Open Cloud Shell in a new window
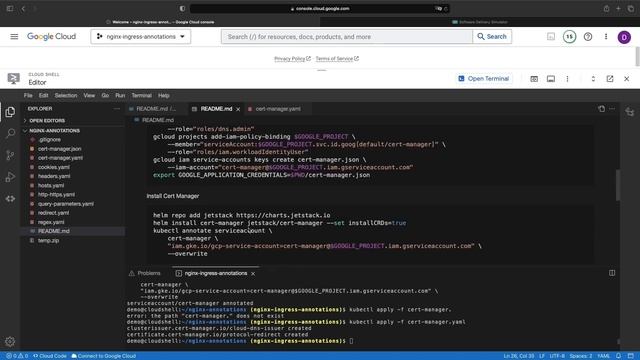This screenshot has width=640, height=360. (610, 79)
